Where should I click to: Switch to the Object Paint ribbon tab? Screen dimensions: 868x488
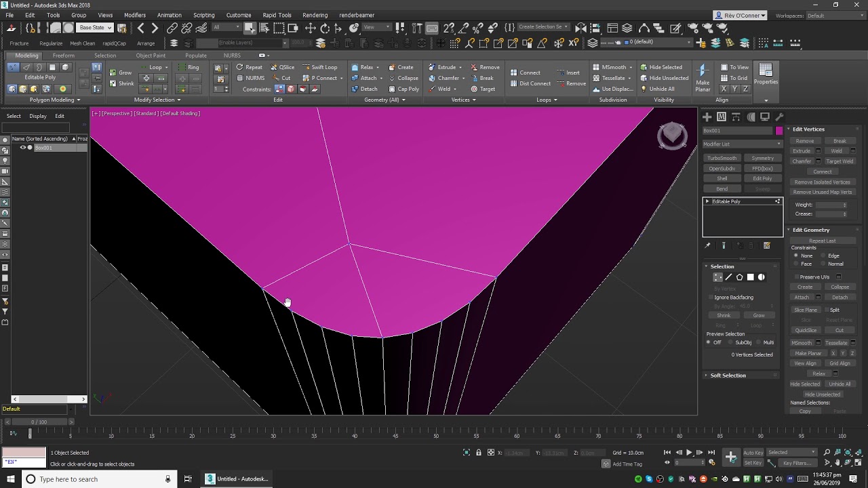[151, 56]
